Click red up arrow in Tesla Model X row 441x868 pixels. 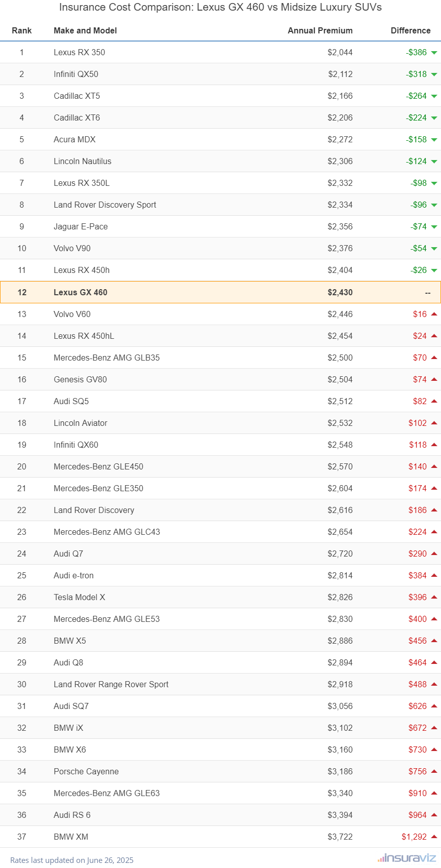[434, 597]
